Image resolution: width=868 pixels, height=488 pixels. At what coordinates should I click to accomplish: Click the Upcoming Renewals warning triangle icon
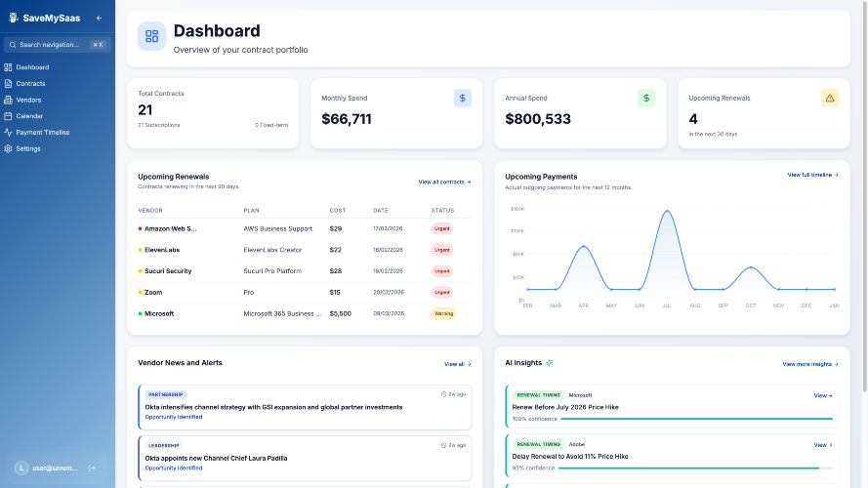830,98
